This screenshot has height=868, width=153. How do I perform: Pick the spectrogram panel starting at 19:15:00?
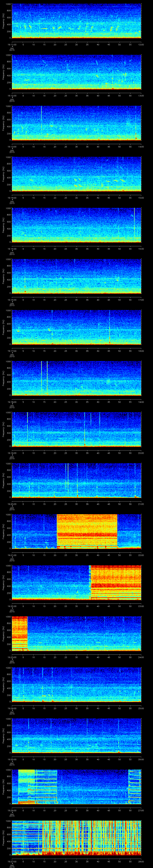(x=77, y=225)
